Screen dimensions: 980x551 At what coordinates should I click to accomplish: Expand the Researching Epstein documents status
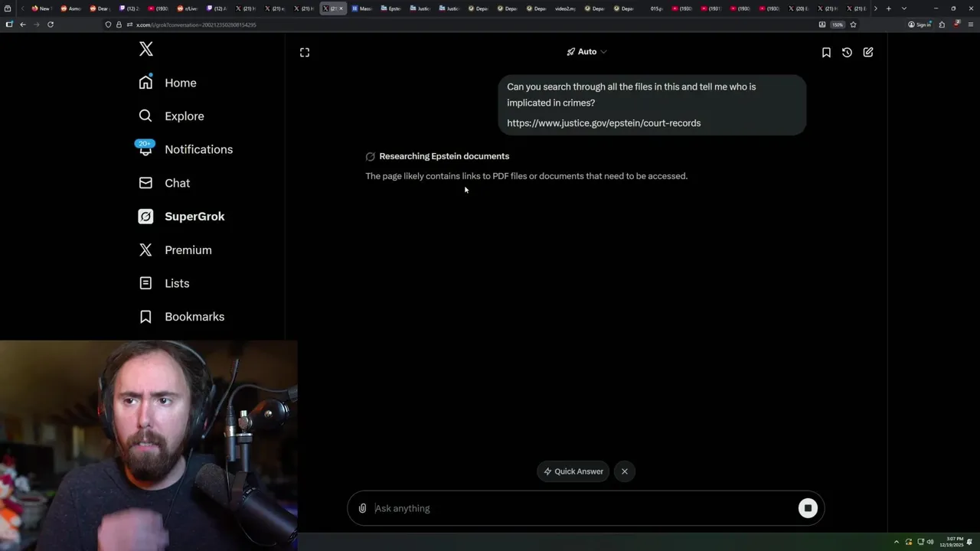437,156
